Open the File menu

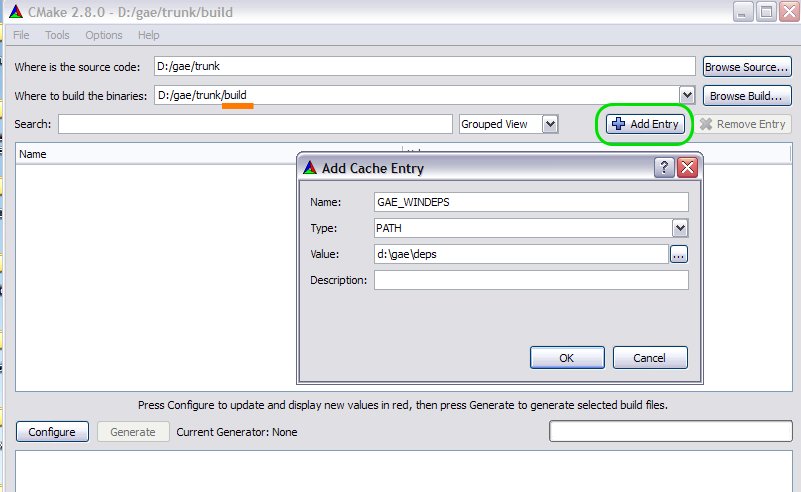pyautogui.click(x=21, y=35)
